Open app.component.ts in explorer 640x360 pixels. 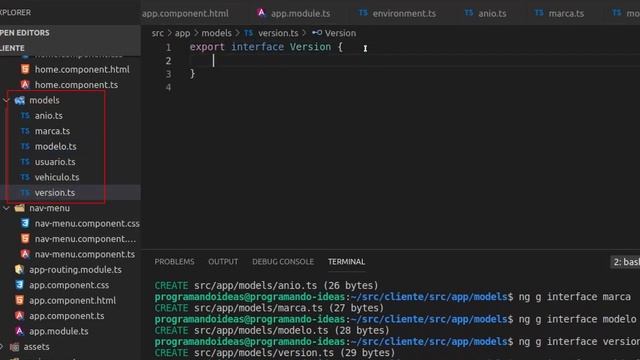(x=67, y=316)
